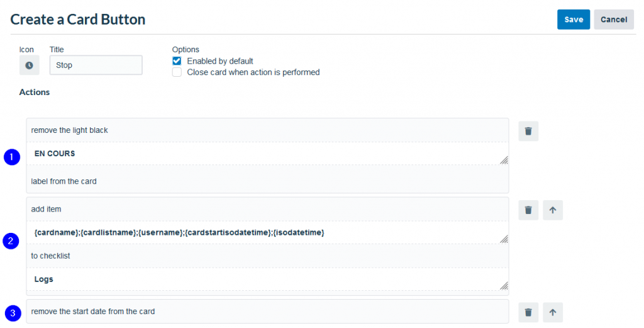Image resolution: width=644 pixels, height=328 pixels.
Task: Edit the Logs checklist name field
Action: pyautogui.click(x=268, y=280)
